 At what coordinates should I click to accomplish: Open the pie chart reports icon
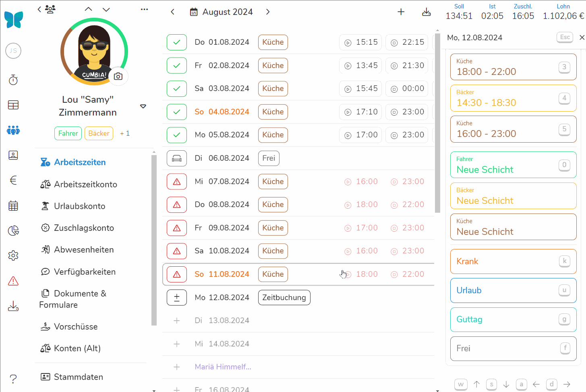coord(13,230)
